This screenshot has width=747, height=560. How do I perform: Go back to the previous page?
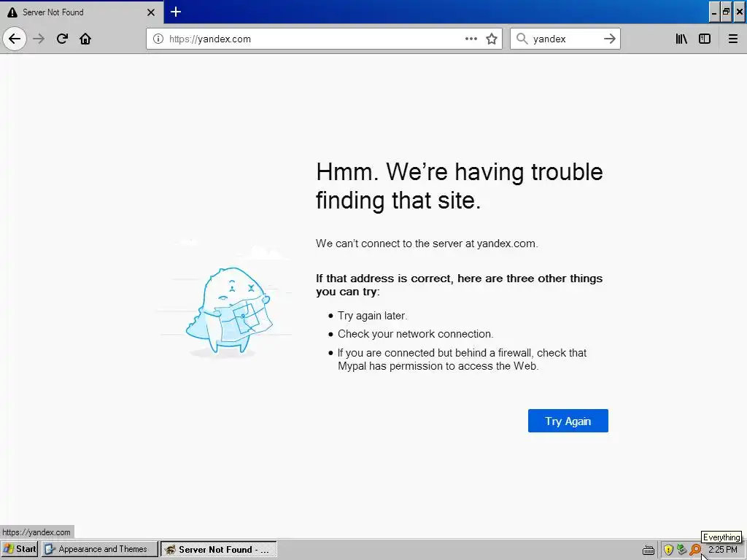coord(15,39)
